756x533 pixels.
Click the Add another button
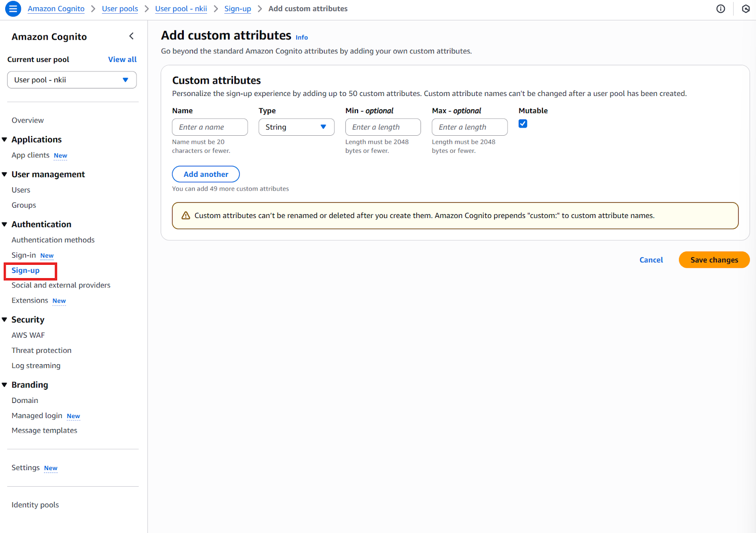[x=206, y=174]
